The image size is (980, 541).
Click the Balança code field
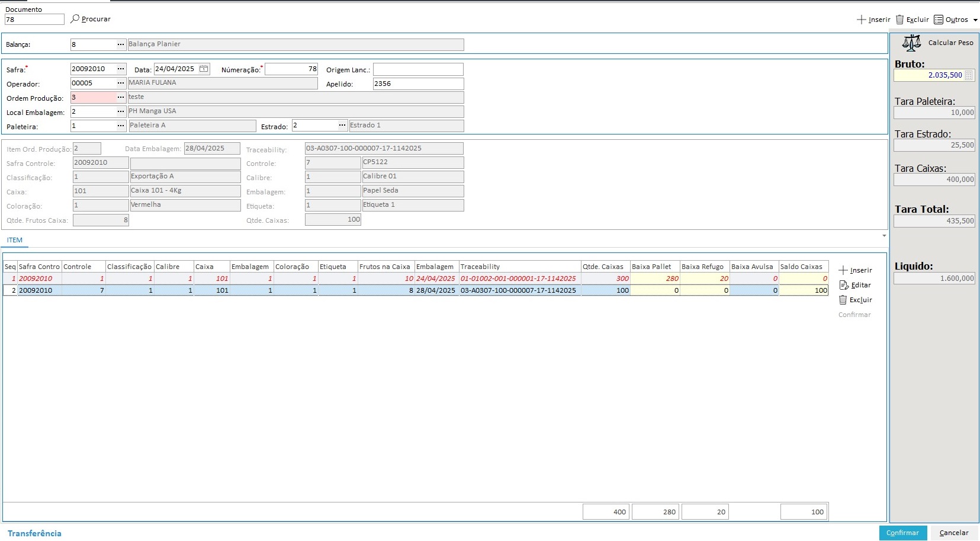[94, 44]
